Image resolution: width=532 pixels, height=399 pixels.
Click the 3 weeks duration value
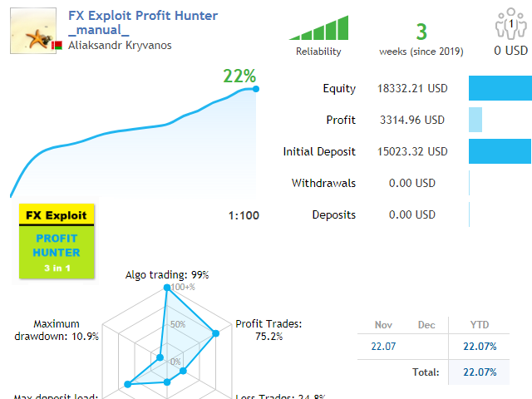coord(421,33)
